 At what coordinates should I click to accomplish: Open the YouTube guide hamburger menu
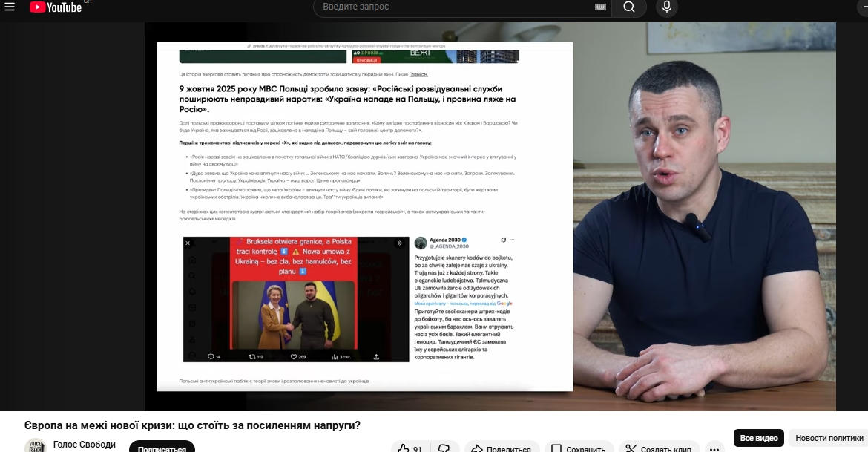coord(10,7)
